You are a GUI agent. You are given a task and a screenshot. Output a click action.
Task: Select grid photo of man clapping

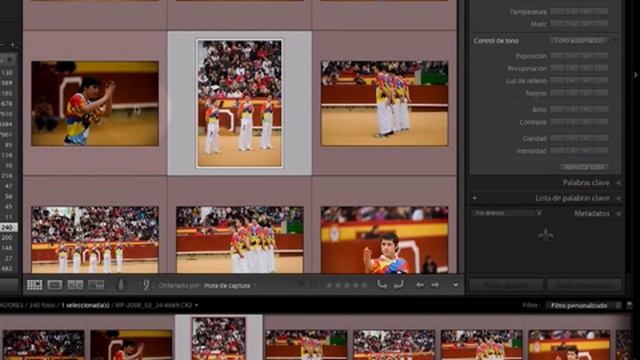pyautogui.click(x=95, y=104)
